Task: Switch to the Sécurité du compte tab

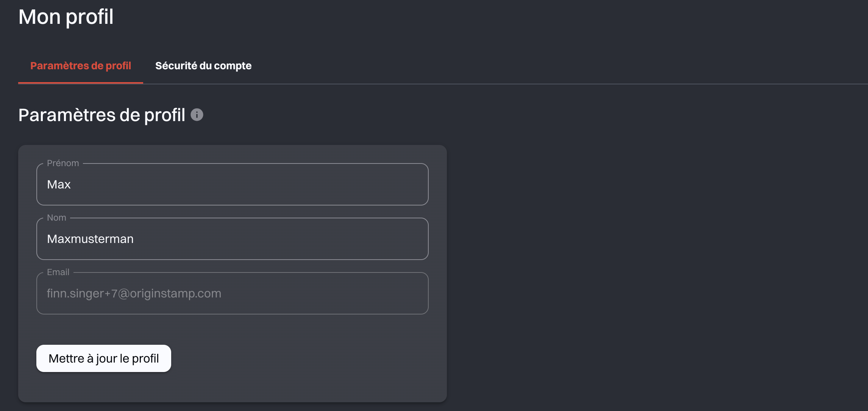Action: (203, 66)
